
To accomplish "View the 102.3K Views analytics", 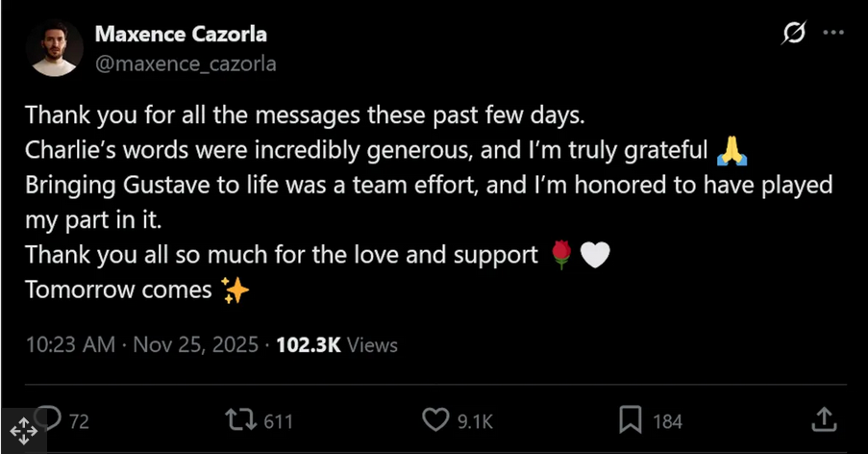I will 336,344.
